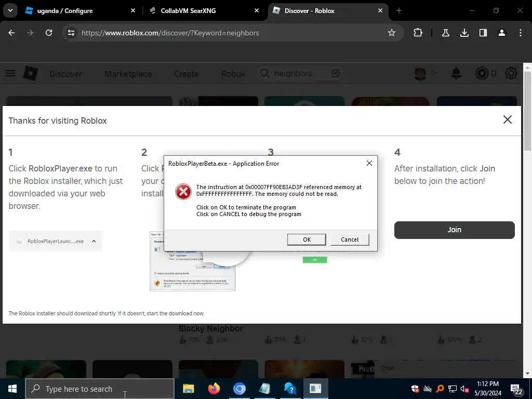Close the RobloxPlayerBeta.exe error dialog with the X
Image resolution: width=532 pixels, height=399 pixels.
(x=369, y=164)
